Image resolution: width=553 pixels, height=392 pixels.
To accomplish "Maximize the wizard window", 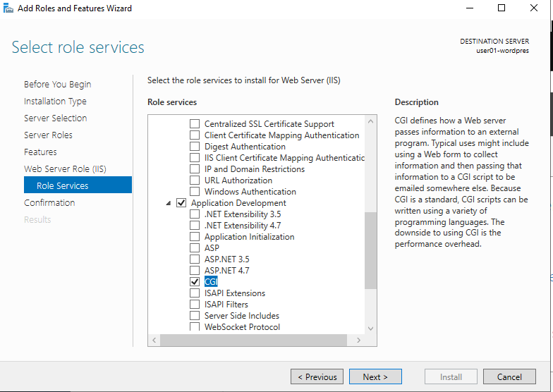I will pos(501,8).
